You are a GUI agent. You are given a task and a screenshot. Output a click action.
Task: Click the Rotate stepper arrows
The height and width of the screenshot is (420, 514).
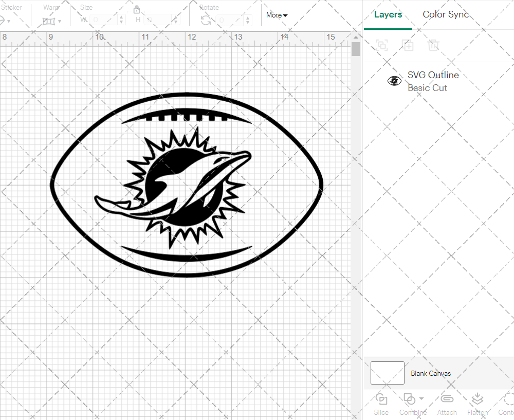248,20
